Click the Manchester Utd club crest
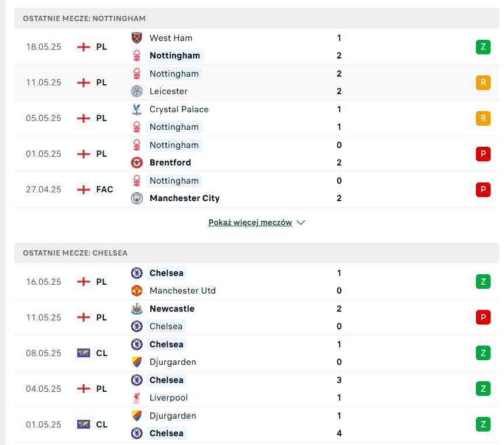Viewport: 504px width, 445px height. point(137,291)
